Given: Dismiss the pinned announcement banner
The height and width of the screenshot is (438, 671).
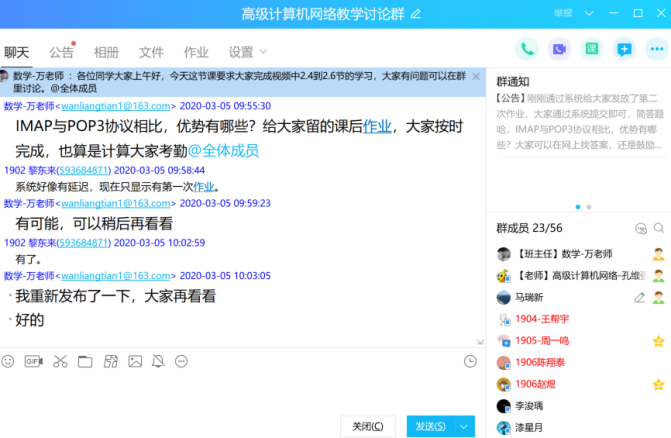Looking at the screenshot, I should point(476,77).
